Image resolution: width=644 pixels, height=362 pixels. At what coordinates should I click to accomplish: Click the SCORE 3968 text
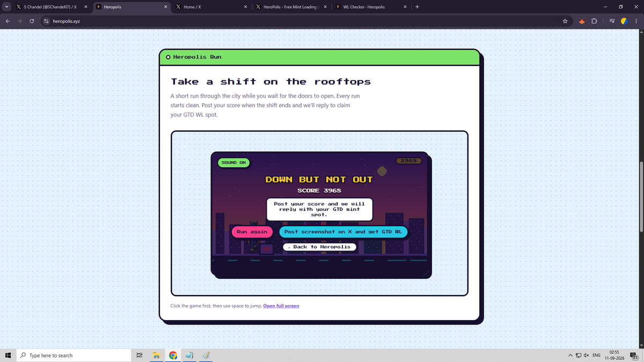(x=319, y=190)
